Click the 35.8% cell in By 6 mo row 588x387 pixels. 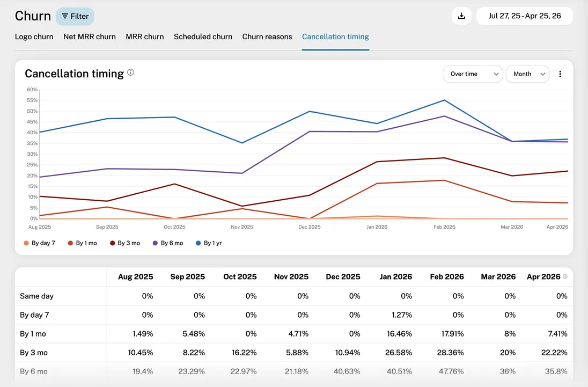click(556, 371)
